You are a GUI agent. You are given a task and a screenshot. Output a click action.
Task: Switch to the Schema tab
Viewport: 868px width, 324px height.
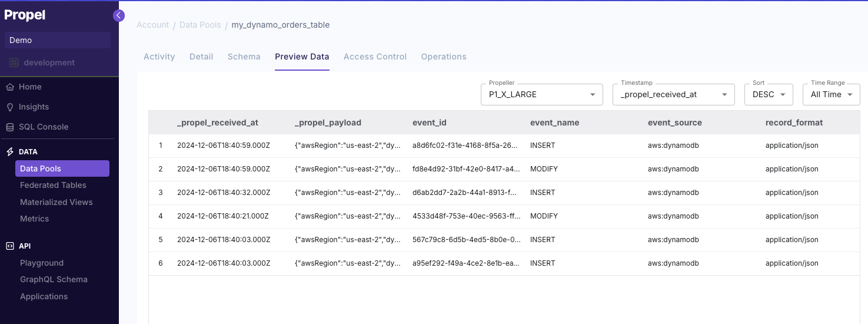click(x=244, y=57)
